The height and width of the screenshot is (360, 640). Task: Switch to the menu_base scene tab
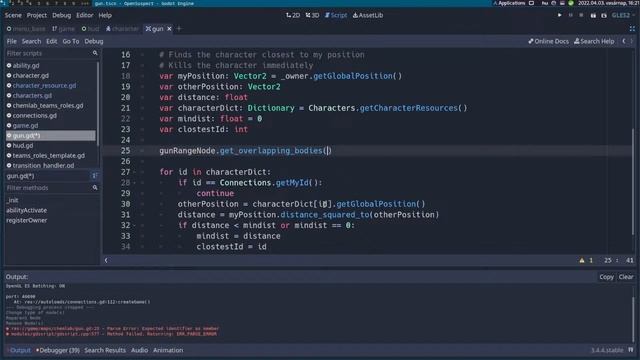[26, 29]
